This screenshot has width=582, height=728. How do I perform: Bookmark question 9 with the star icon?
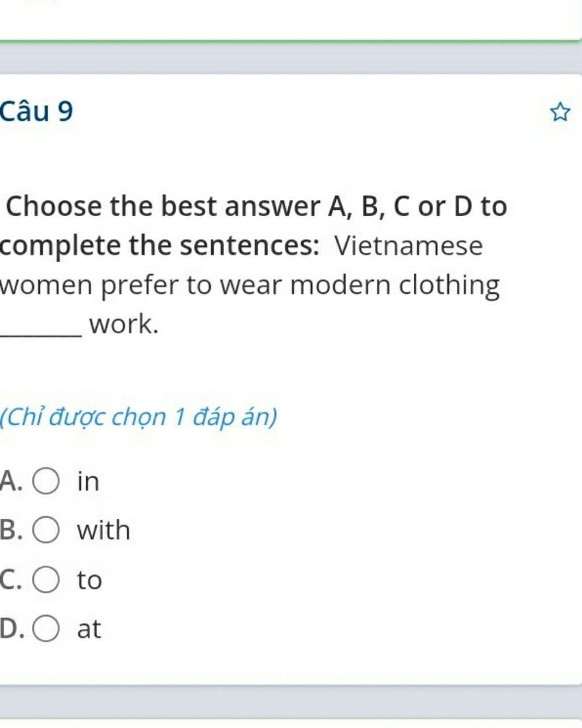point(560,112)
